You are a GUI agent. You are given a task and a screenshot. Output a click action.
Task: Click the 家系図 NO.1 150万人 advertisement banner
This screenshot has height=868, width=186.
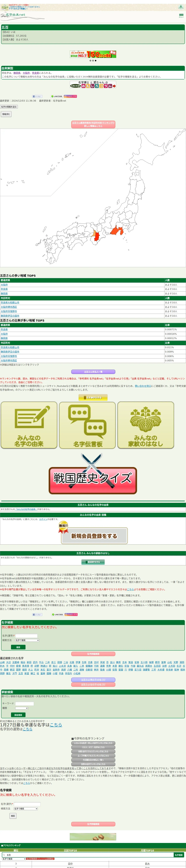point(93,54)
